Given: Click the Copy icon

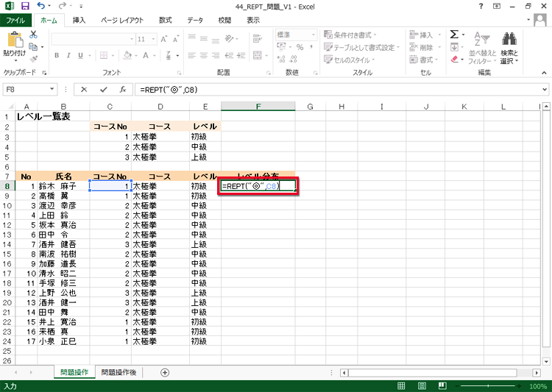Looking at the screenshot, I should tap(33, 46).
